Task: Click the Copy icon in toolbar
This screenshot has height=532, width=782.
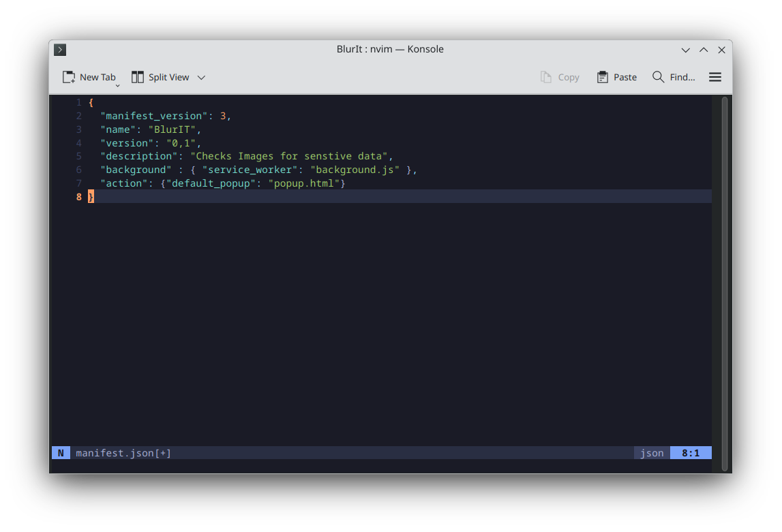Action: click(x=546, y=77)
